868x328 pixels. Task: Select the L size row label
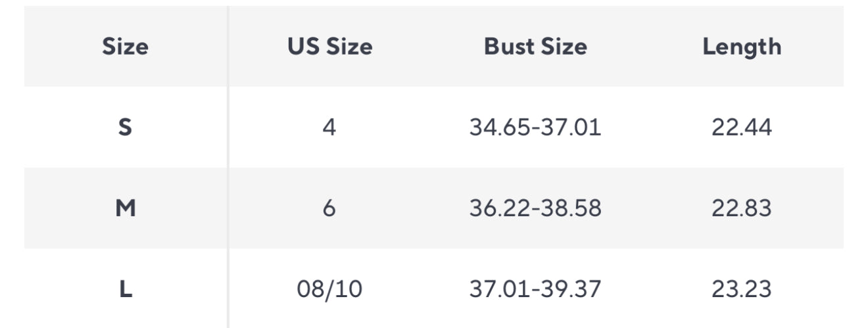[125, 289]
